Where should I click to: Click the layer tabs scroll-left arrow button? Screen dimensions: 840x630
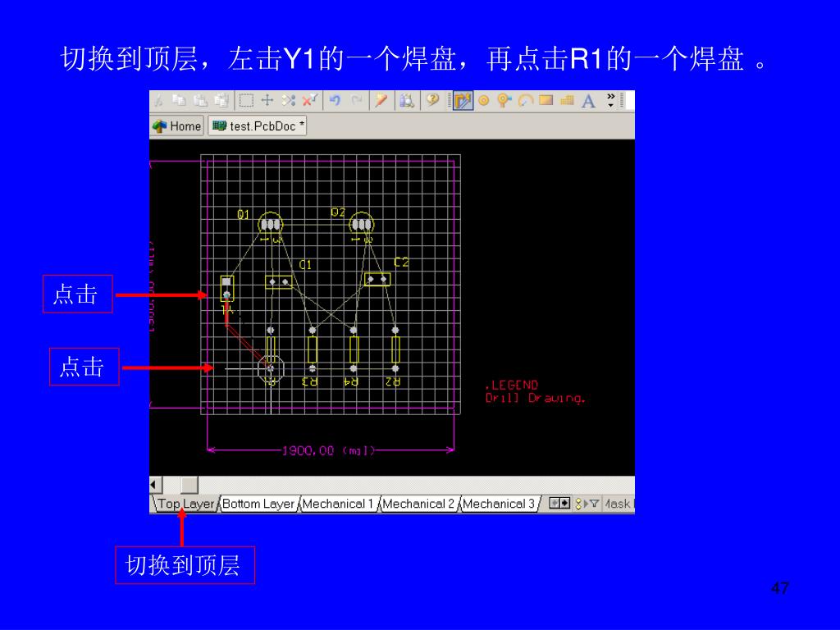[x=555, y=504]
